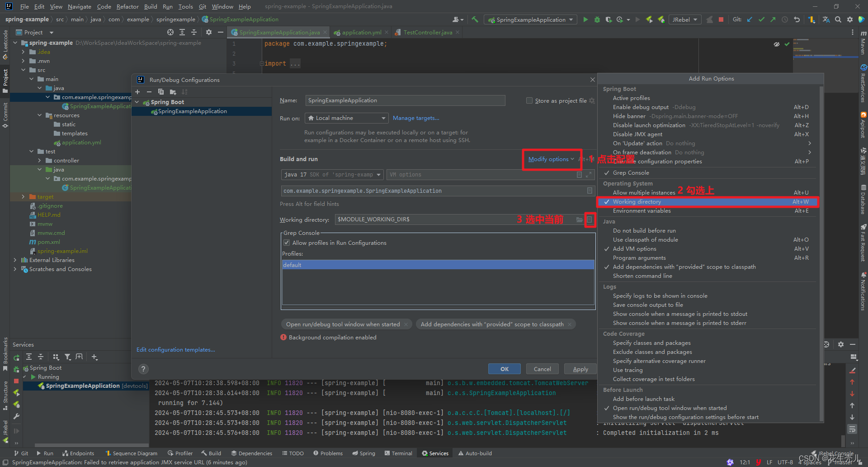Click the Debug bug icon in toolbar
Viewport: 868px width, 467px height.
(x=597, y=19)
